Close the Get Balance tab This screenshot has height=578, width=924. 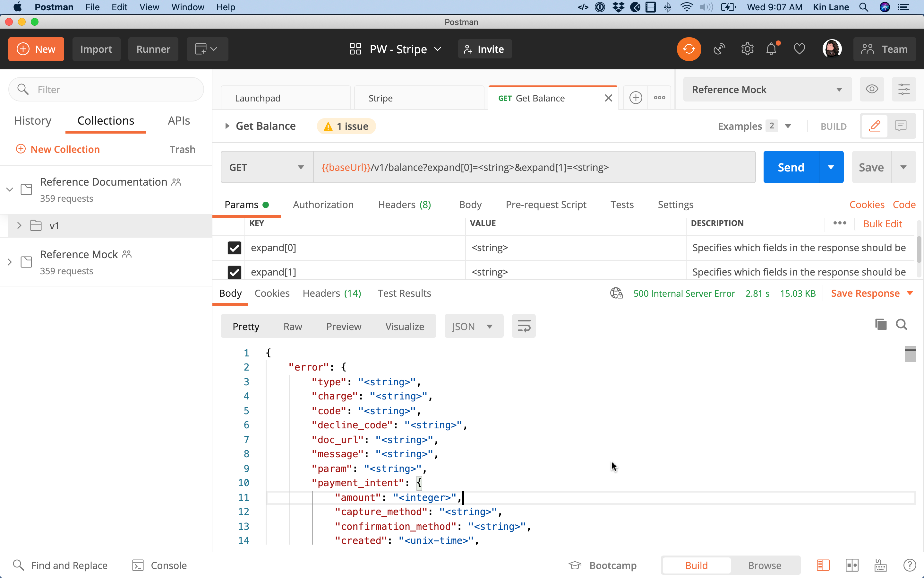pos(609,98)
